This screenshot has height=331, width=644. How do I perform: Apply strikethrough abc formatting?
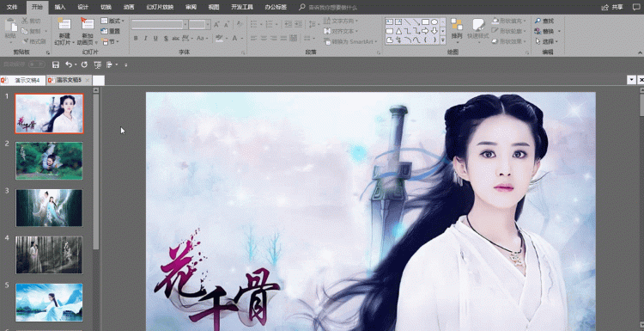click(175, 38)
